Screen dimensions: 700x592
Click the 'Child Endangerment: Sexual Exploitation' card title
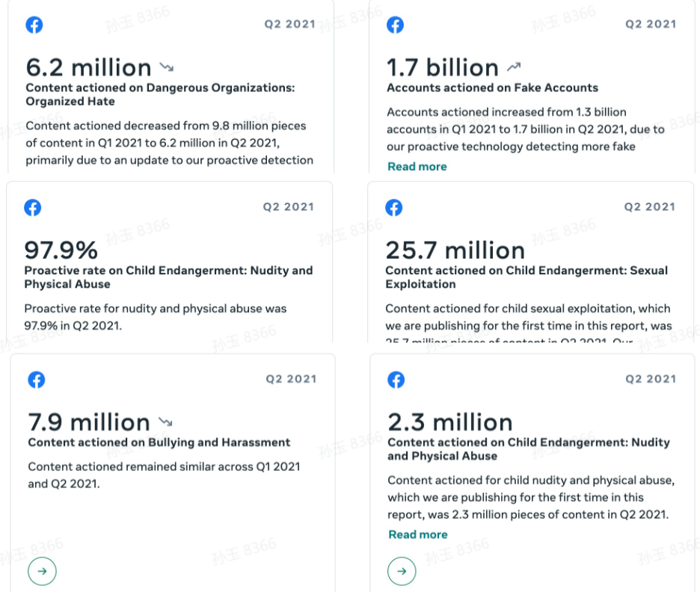pyautogui.click(x=526, y=277)
